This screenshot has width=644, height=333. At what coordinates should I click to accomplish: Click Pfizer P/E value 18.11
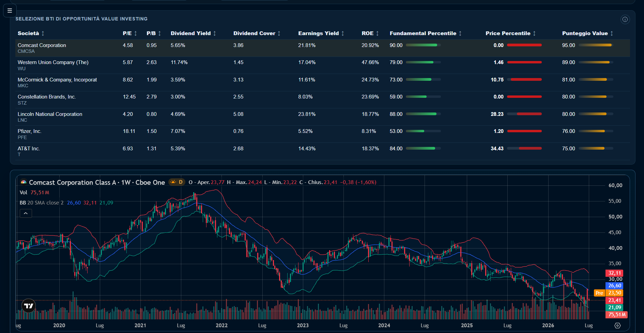129,131
